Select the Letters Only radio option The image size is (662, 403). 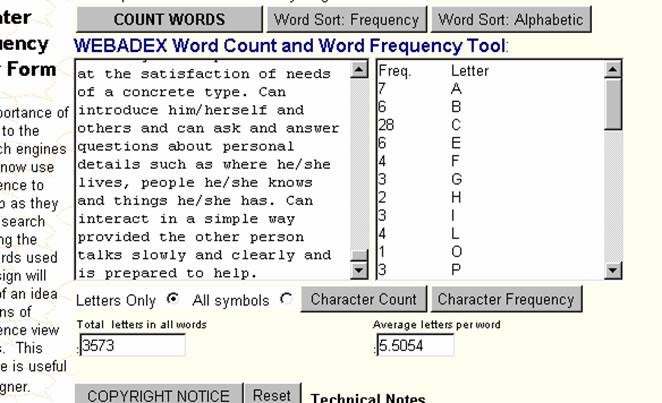pos(172,299)
